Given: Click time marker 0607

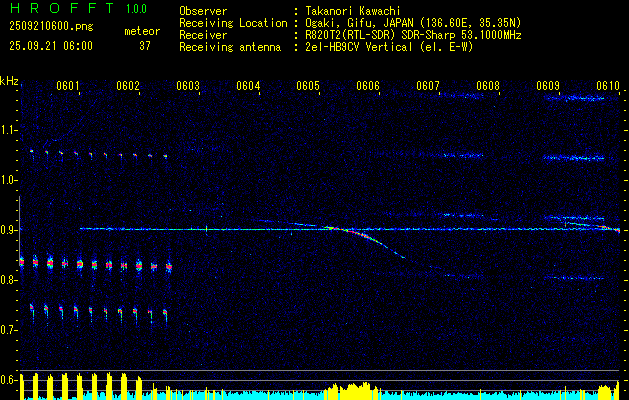Looking at the screenshot, I should 428,85.
